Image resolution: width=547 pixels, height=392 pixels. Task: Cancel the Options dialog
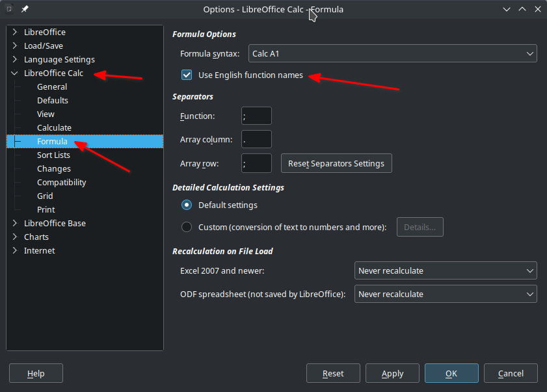(511, 373)
